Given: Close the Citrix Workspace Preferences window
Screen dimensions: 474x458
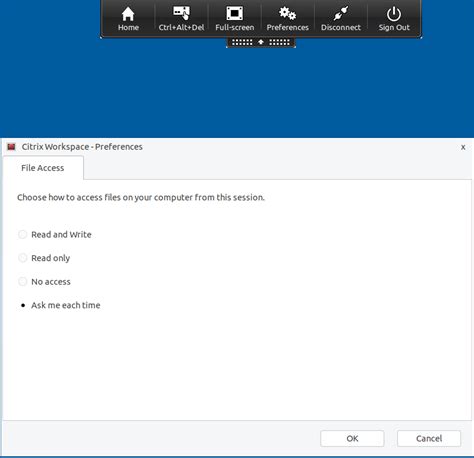Looking at the screenshot, I should pos(463,147).
